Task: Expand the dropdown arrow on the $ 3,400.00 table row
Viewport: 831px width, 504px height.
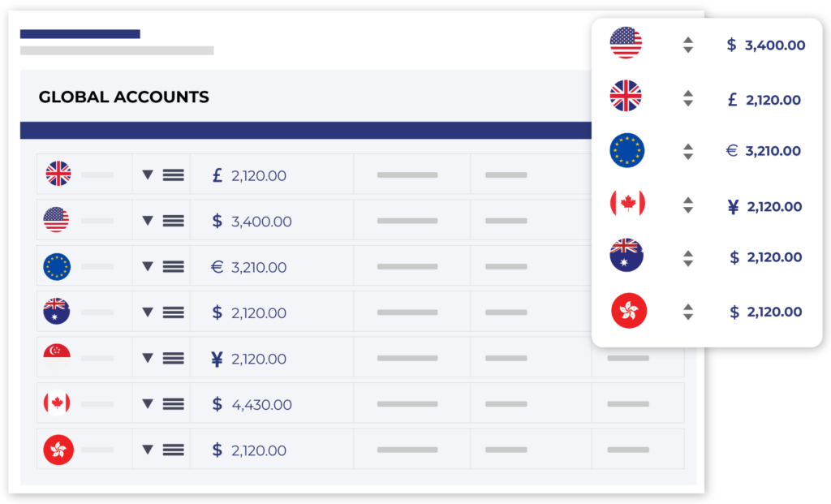Action: click(x=148, y=220)
